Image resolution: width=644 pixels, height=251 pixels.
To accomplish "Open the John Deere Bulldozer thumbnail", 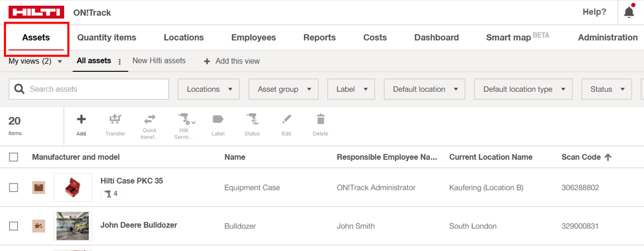I will pyautogui.click(x=73, y=226).
